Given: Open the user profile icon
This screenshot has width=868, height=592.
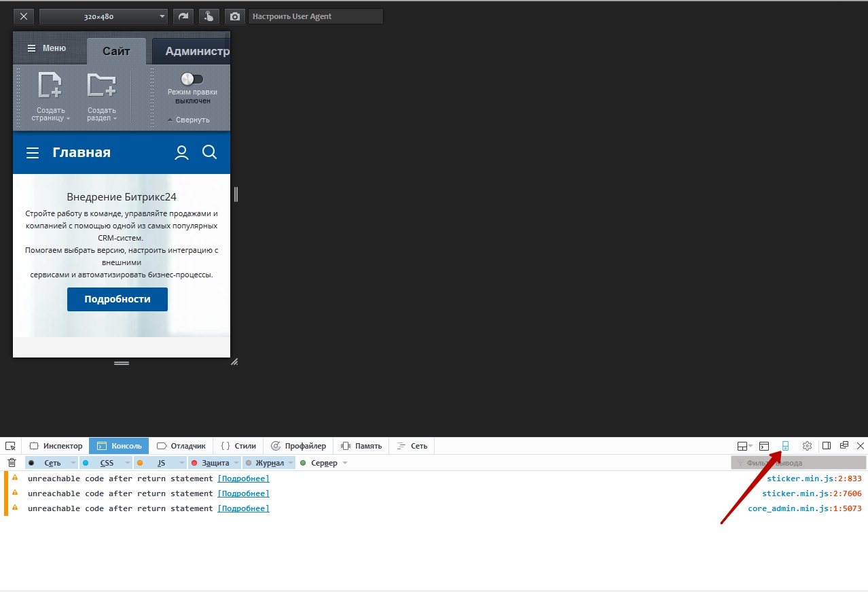Looking at the screenshot, I should click(x=181, y=153).
